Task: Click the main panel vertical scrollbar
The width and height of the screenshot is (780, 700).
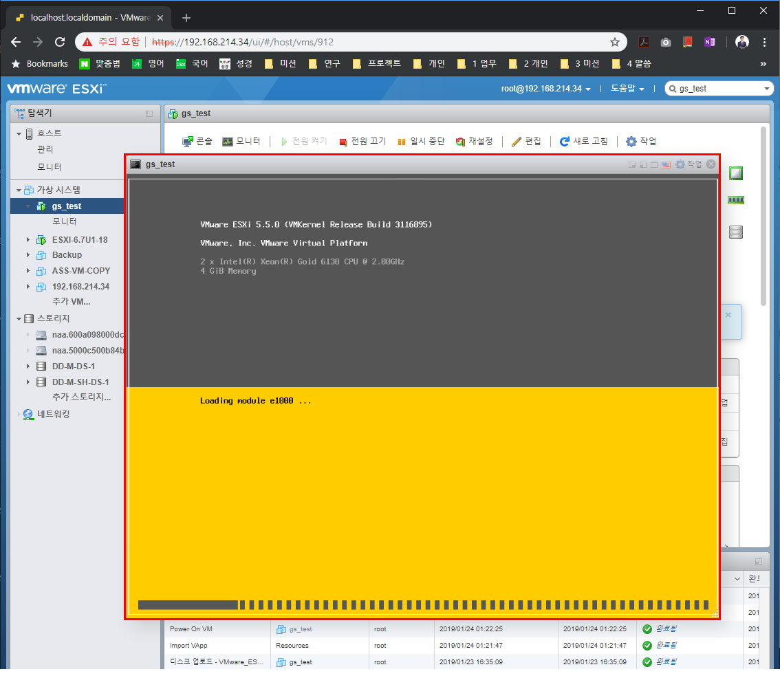Action: click(x=763, y=217)
